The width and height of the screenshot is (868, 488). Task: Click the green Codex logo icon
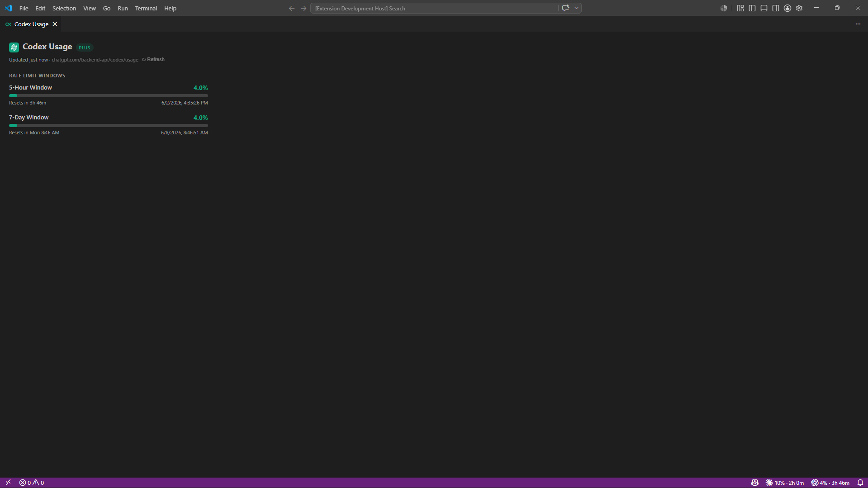pyautogui.click(x=14, y=47)
